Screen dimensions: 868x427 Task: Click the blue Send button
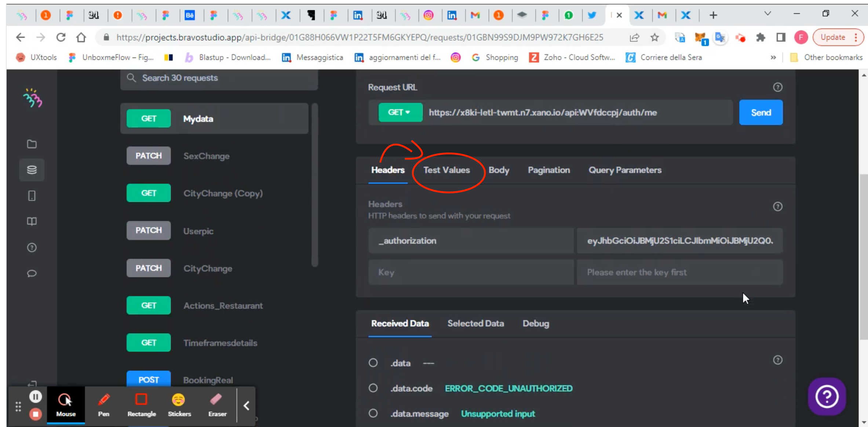761,112
